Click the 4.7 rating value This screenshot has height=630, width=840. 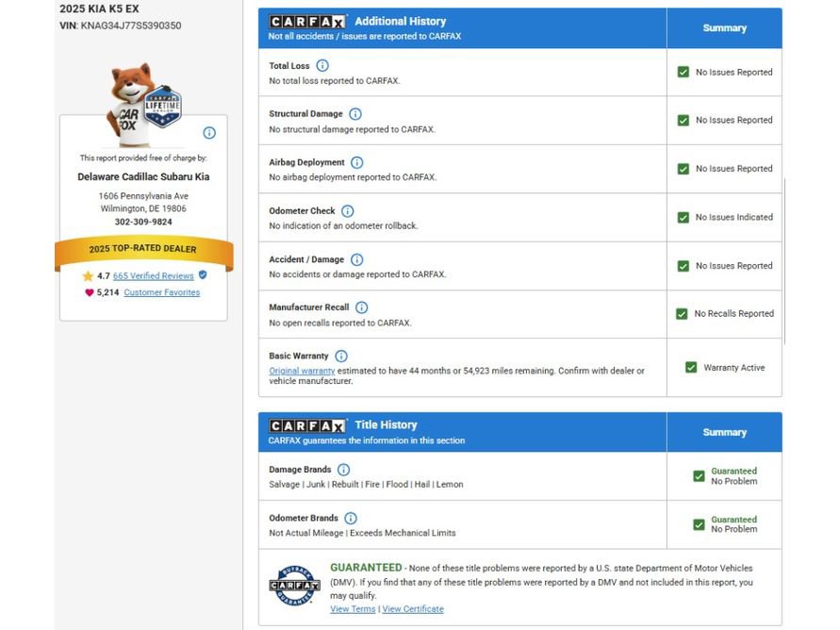(x=104, y=276)
